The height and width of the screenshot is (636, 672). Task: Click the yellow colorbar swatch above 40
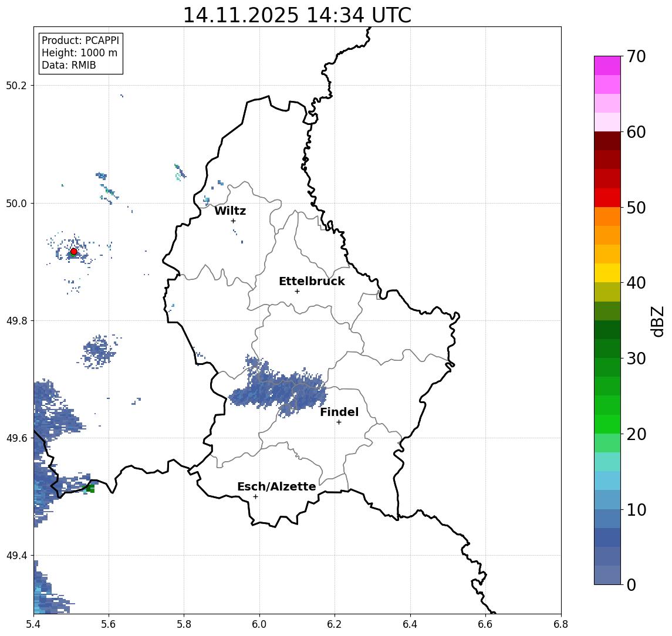(607, 273)
